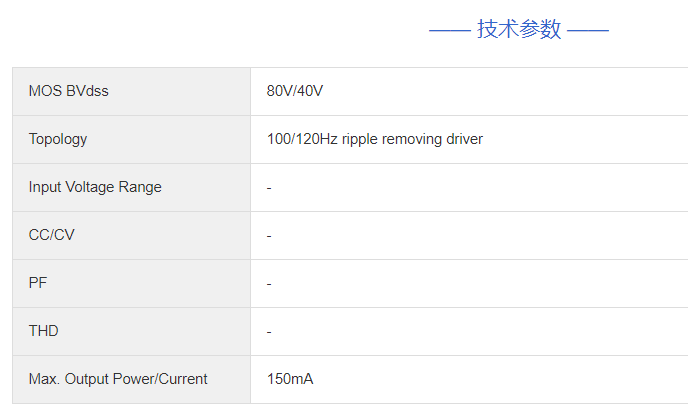Click the 150mA value
688x407 pixels.
tap(291, 379)
